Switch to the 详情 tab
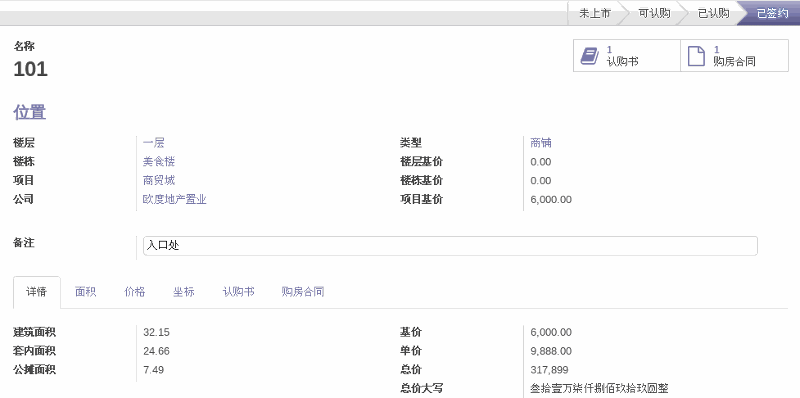 click(37, 292)
